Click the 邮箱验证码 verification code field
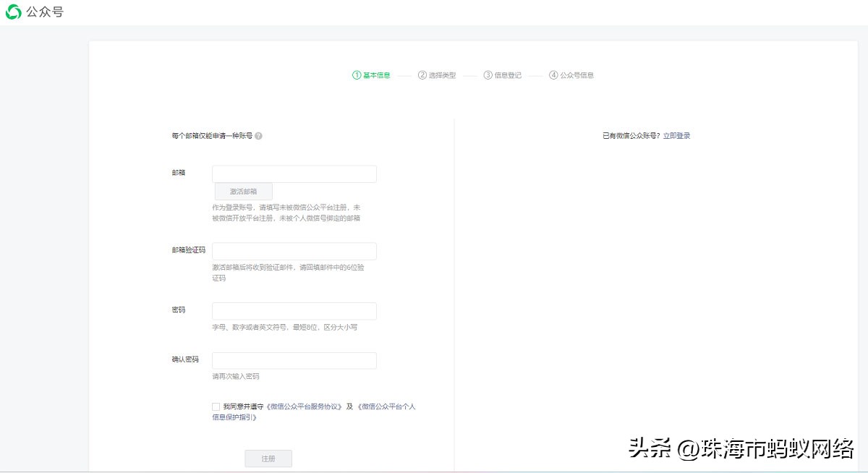Image resolution: width=868 pixels, height=473 pixels. pyautogui.click(x=294, y=251)
